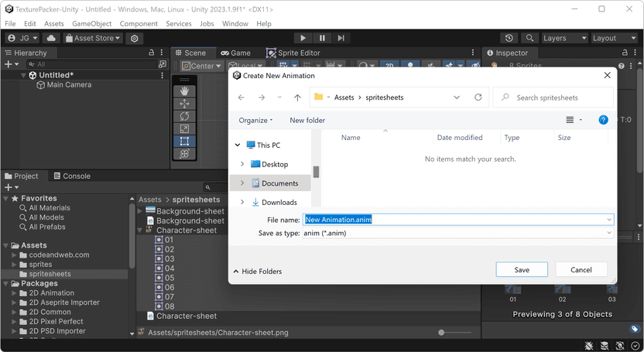Open the Layers dropdown
Viewport: 644px width, 352px height.
[565, 38]
